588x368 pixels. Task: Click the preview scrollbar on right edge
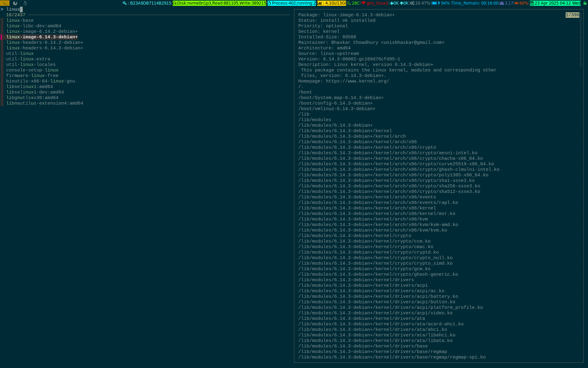[581, 40]
